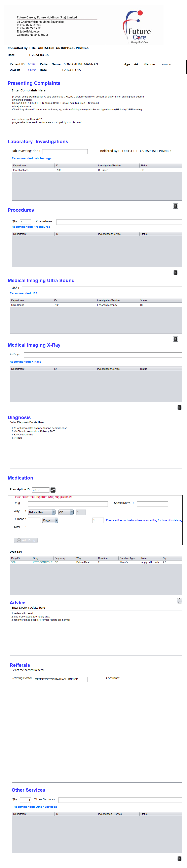Click the Consultant referral field
Viewport: 187px width, 868px height.
pos(153,679)
